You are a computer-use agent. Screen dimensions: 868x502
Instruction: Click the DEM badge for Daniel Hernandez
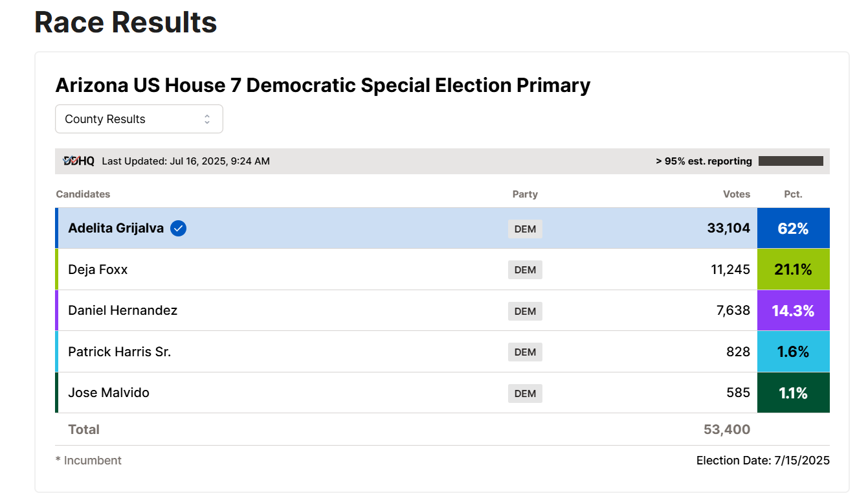click(525, 311)
